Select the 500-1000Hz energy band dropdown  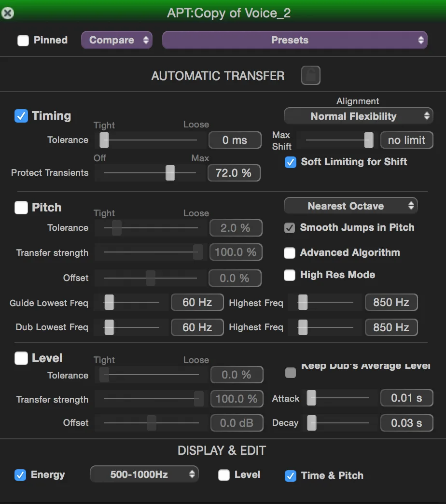(x=144, y=475)
